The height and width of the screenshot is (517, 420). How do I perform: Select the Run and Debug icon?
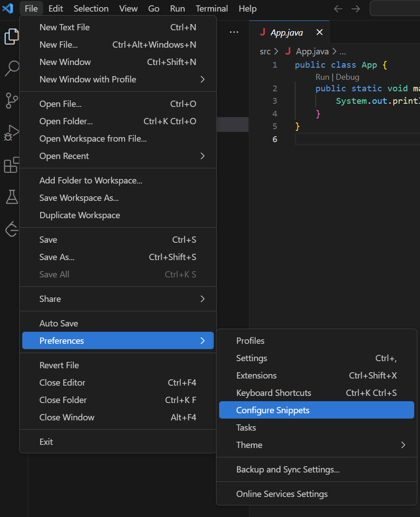(11, 132)
